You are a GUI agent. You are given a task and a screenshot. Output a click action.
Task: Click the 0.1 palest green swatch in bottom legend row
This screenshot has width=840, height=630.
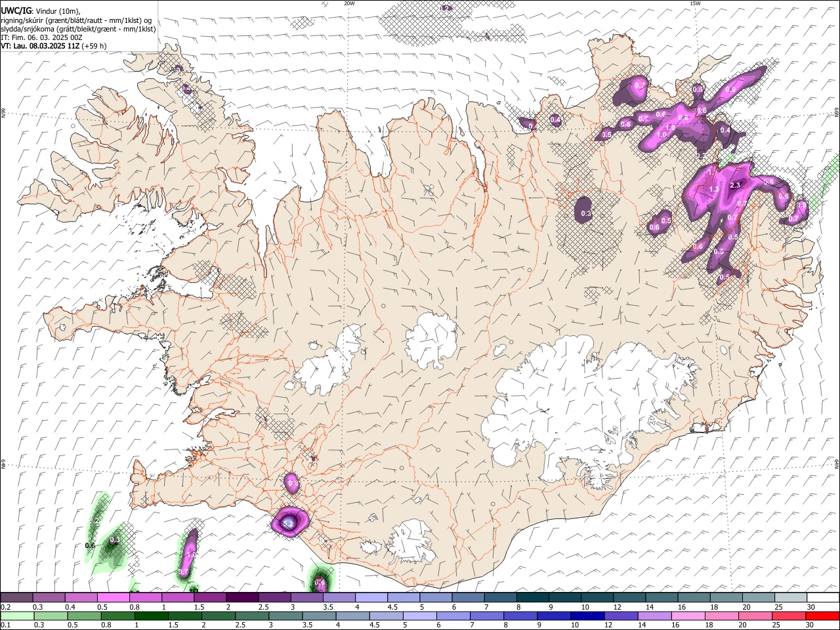coord(17,616)
